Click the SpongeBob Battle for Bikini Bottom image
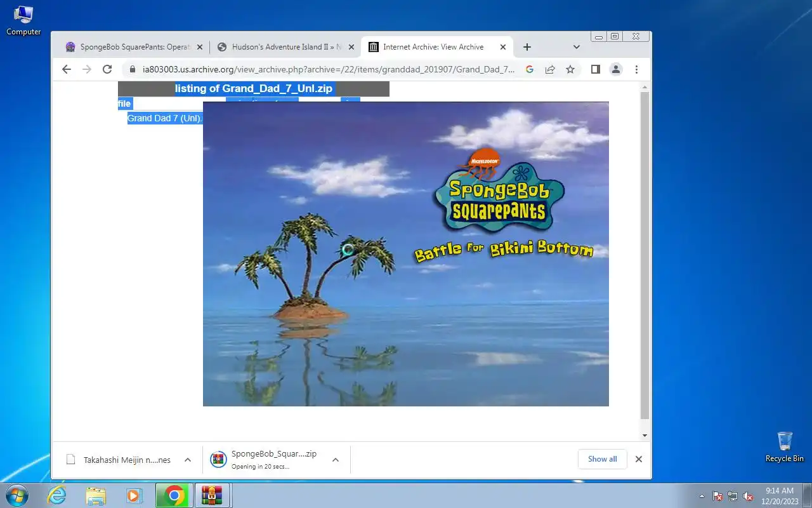 click(x=406, y=254)
